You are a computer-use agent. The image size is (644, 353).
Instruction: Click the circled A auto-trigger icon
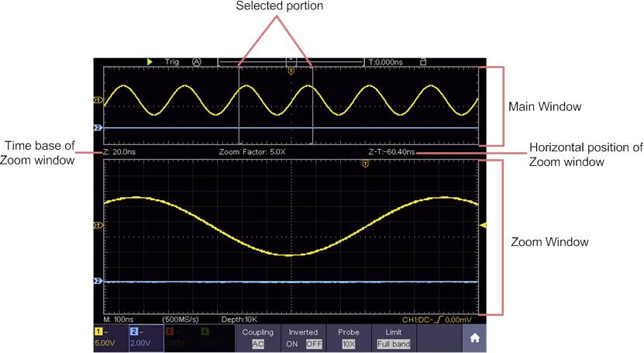coord(196,61)
